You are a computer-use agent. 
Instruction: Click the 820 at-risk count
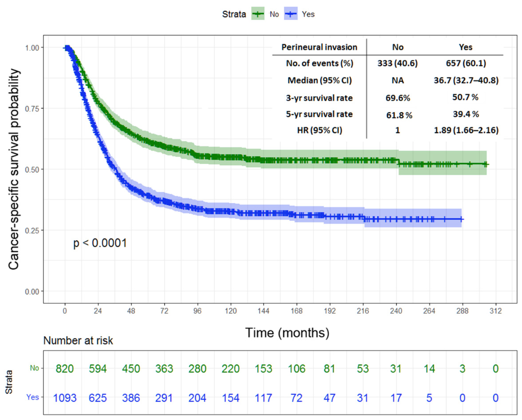coord(65,369)
